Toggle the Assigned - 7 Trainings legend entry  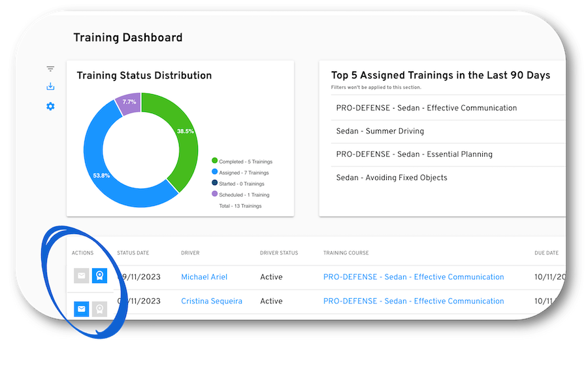click(243, 173)
